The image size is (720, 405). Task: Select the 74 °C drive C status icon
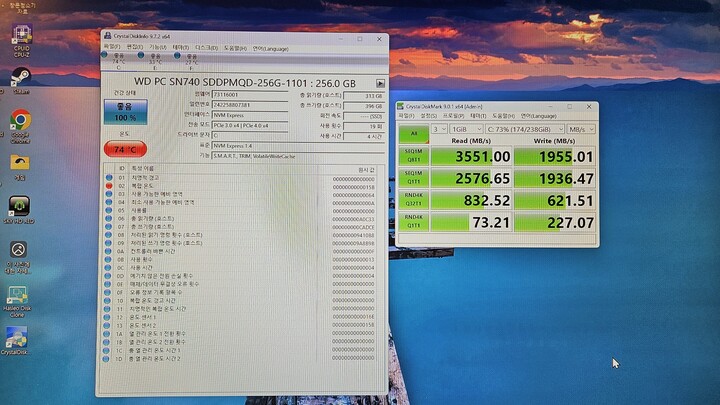(120, 60)
